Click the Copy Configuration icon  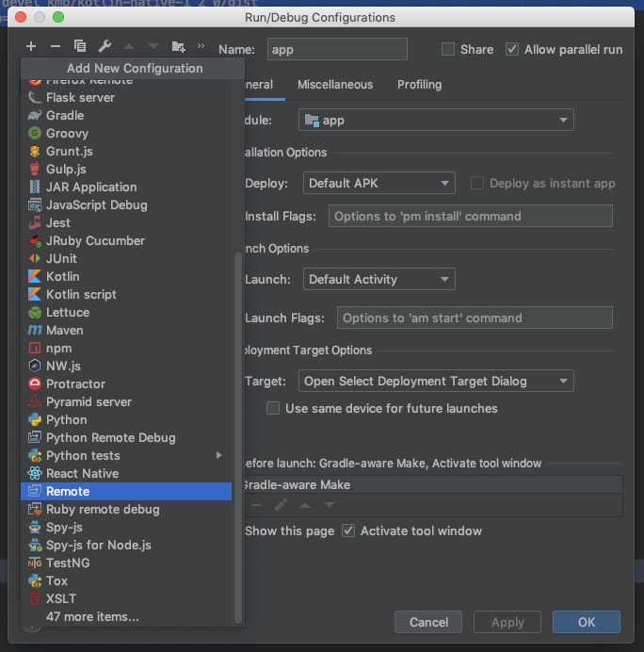point(80,46)
